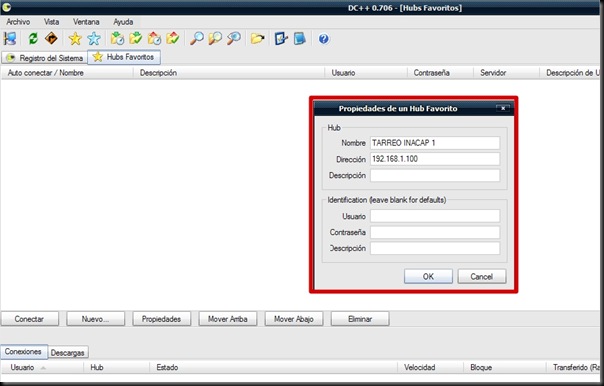
Task: Click the blue Help question icon
Action: click(324, 39)
